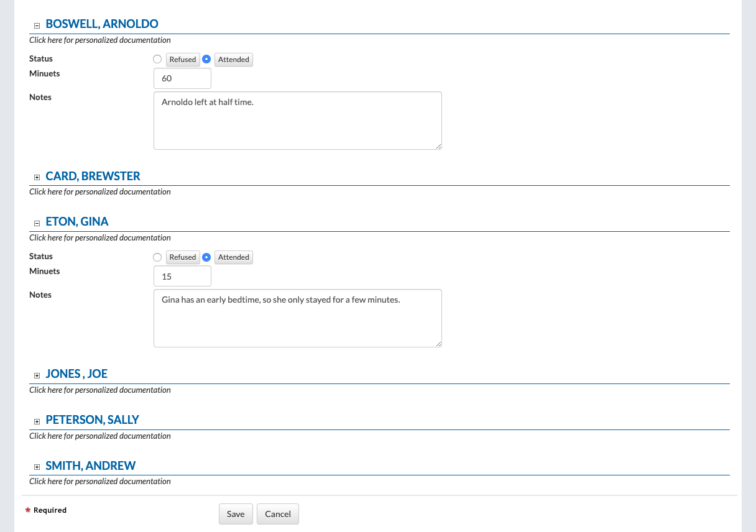This screenshot has width=756, height=532.
Task: Click into Gina's notes text area
Action: 297,318
